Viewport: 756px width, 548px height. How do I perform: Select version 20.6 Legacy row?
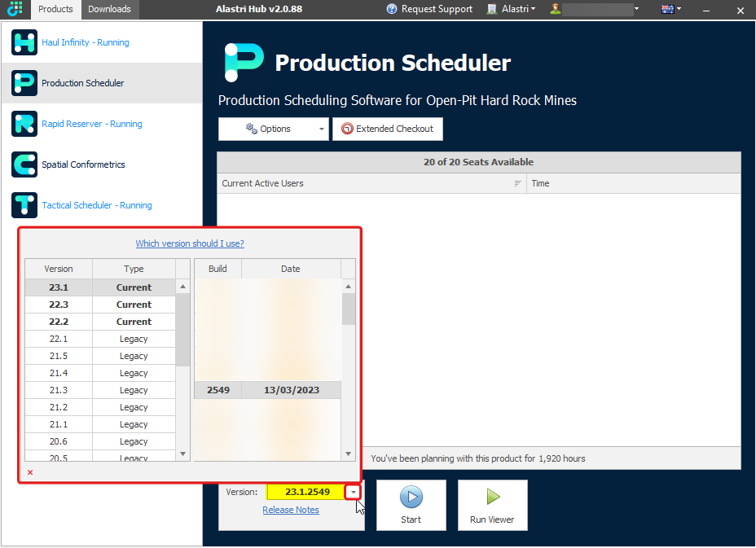coord(100,441)
